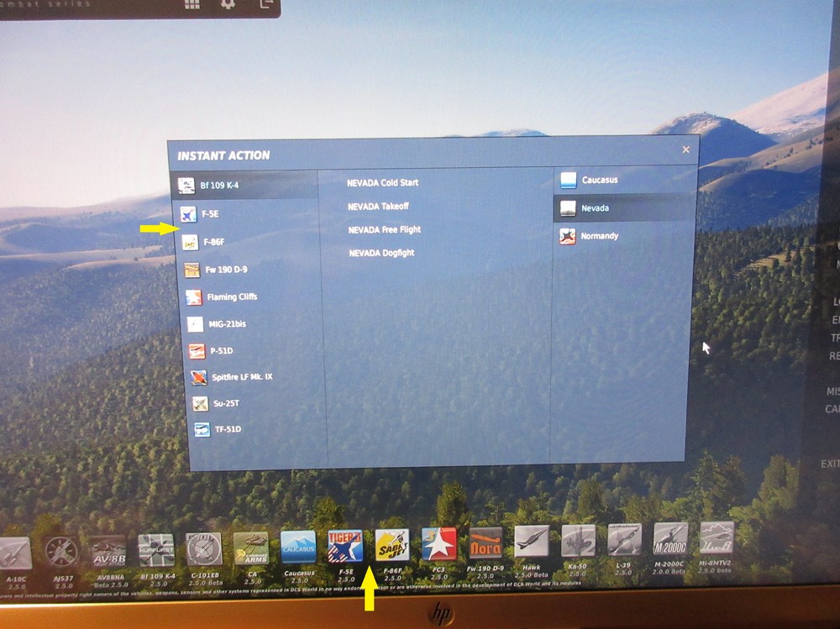Click the Sabre Jet F-86F module icon

(392, 545)
